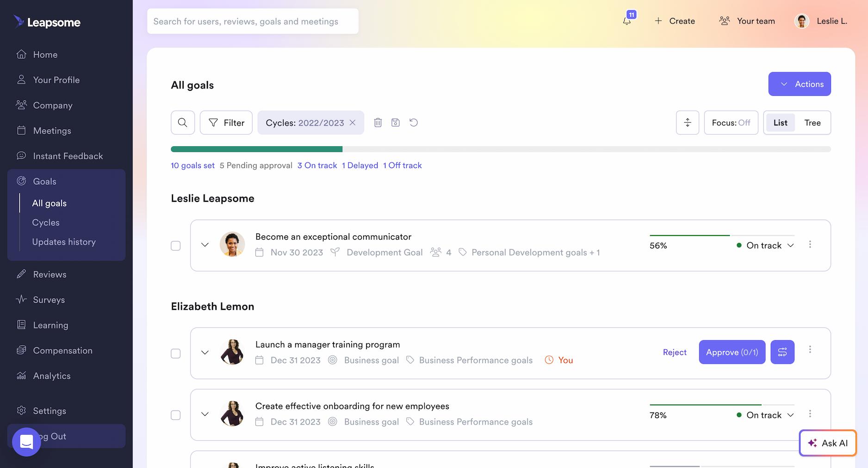The height and width of the screenshot is (468, 868).
Task: Open the search icon in the filter bar
Action: [182, 122]
